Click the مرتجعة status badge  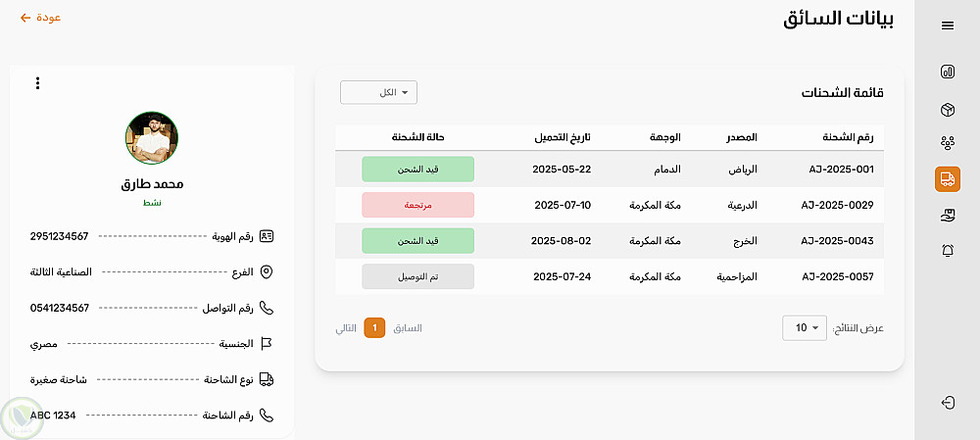418,205
